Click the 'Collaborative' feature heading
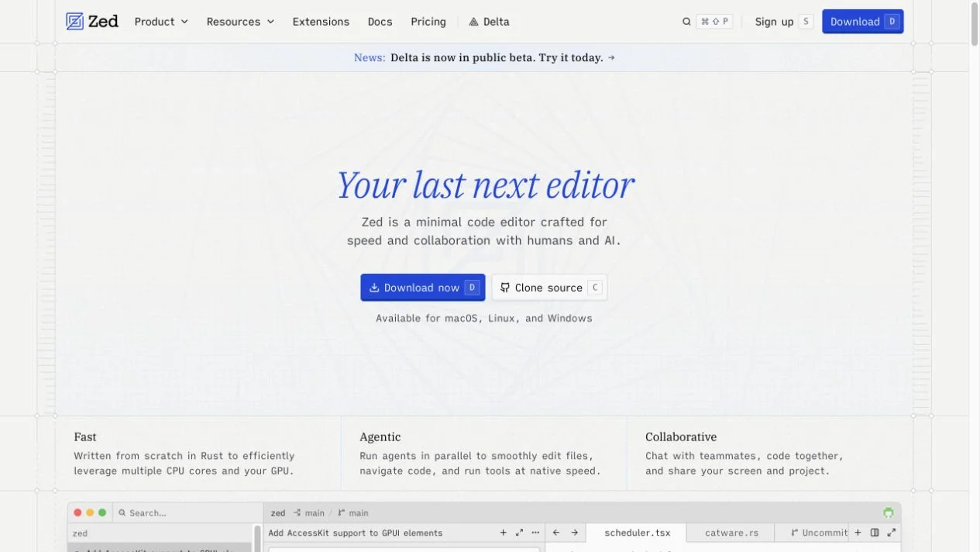The width and height of the screenshot is (980, 552). (681, 437)
